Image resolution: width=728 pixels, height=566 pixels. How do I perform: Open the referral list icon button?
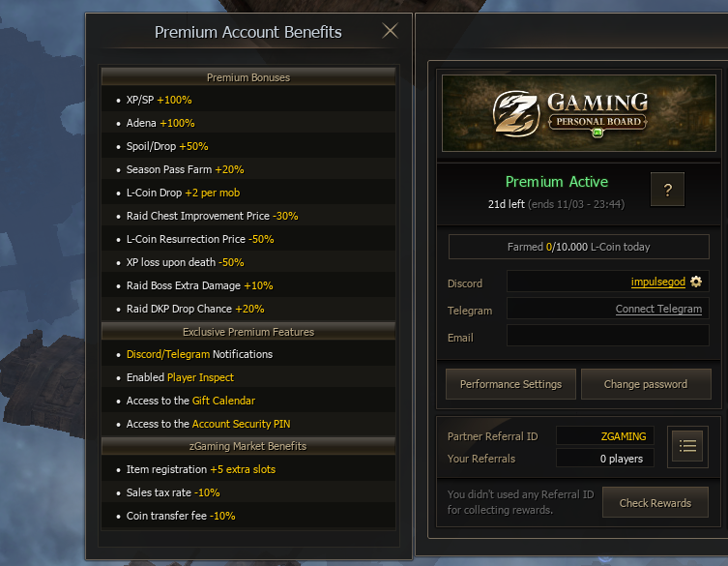coord(687,446)
